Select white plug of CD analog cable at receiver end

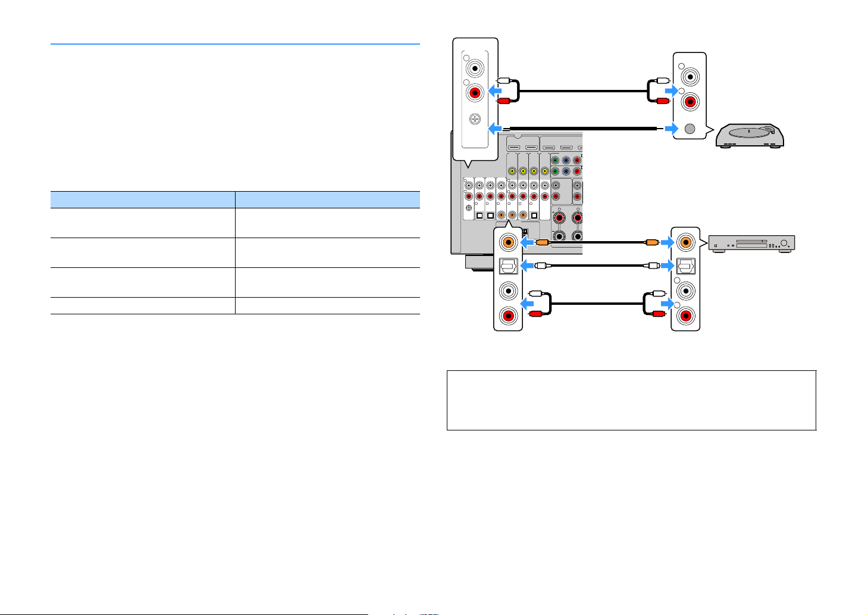click(535, 292)
